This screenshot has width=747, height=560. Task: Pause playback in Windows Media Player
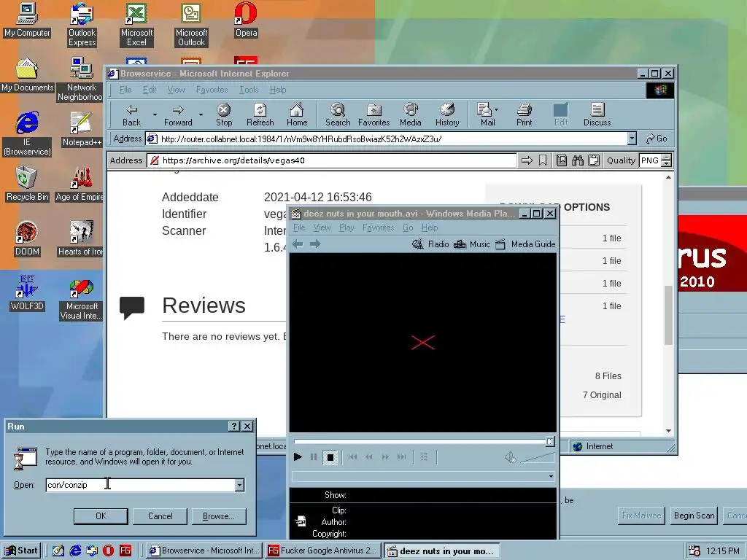click(314, 457)
